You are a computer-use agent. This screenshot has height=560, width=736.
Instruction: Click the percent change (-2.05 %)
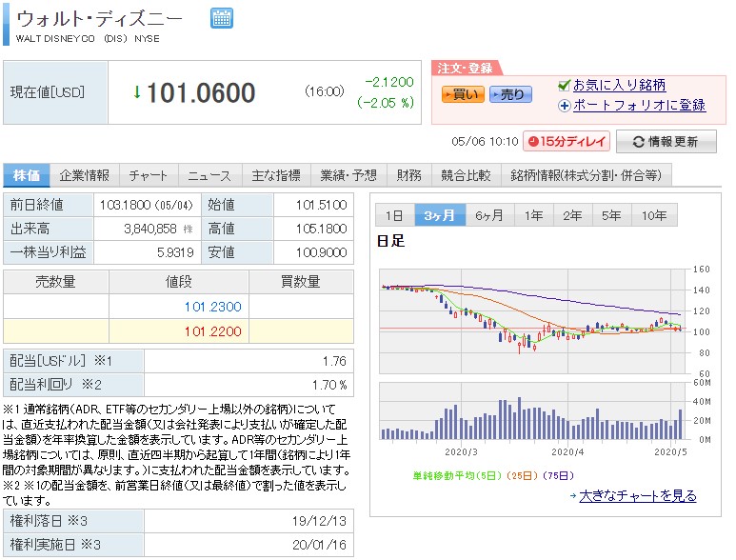pyautogui.click(x=386, y=102)
